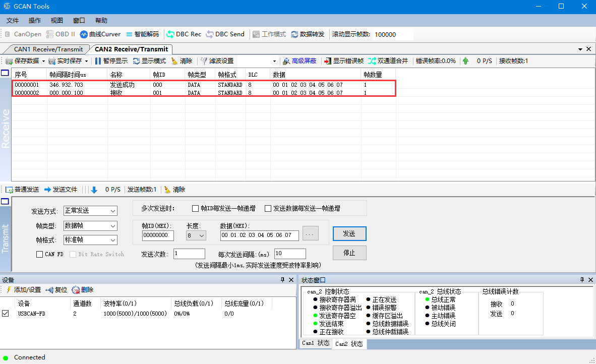This screenshot has width=596, height=364.
Task: Switch to CAN1 Receive/Transmit tab
Action: pos(48,49)
